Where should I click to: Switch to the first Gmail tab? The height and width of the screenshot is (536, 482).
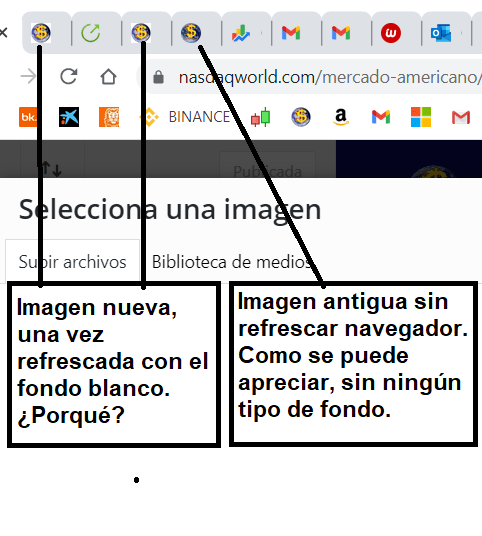(x=297, y=33)
